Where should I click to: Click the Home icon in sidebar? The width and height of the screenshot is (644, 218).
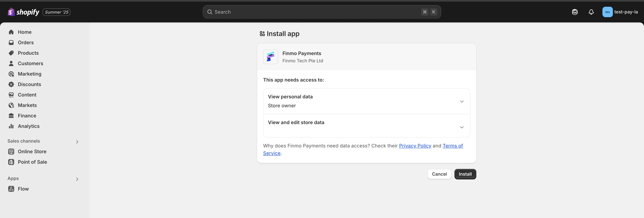tap(11, 32)
